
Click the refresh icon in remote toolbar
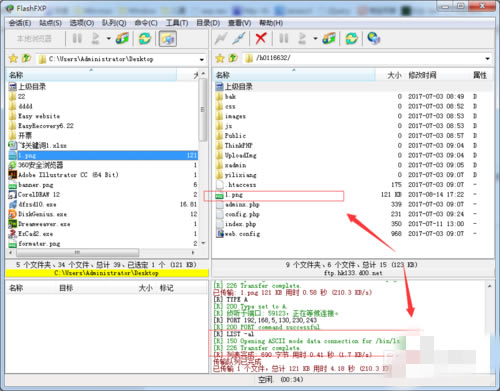click(351, 38)
